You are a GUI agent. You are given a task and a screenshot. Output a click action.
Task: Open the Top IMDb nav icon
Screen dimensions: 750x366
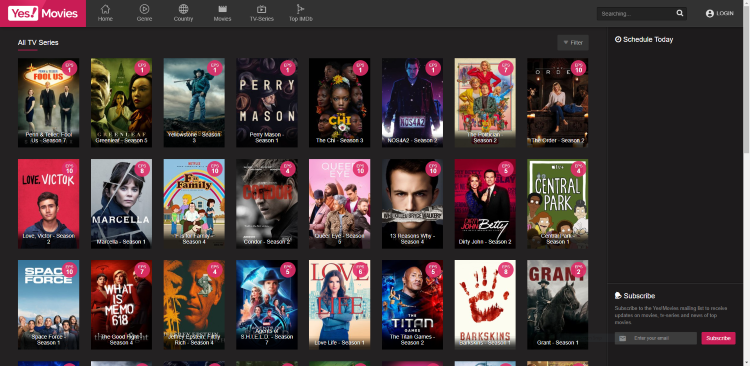tap(300, 9)
